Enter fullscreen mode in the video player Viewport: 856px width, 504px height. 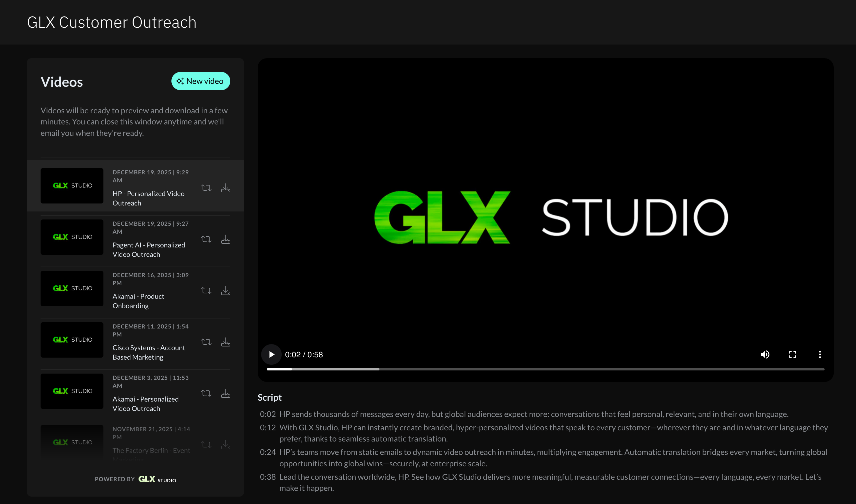pos(793,354)
